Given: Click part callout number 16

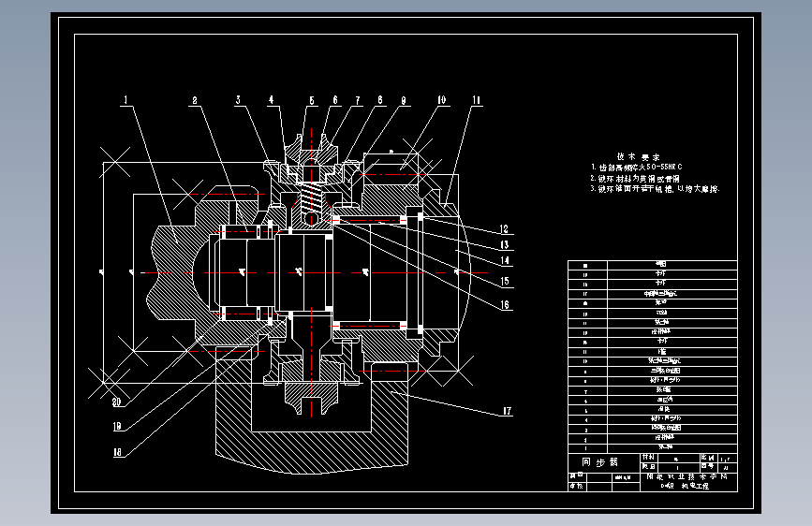Looking at the screenshot, I should click(505, 305).
